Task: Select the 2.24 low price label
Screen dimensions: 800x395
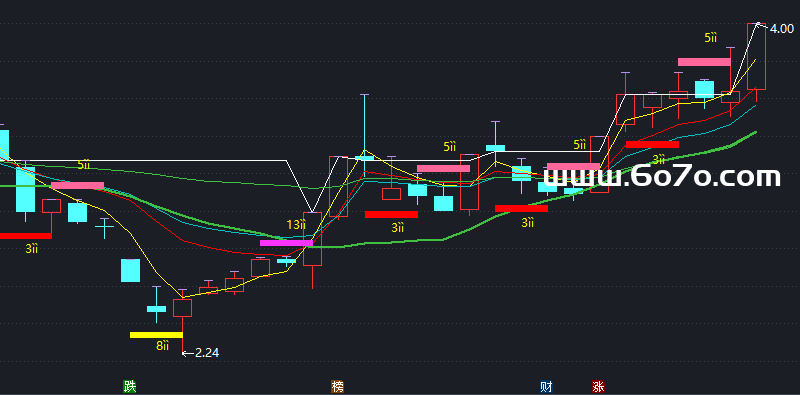Action: coord(207,352)
